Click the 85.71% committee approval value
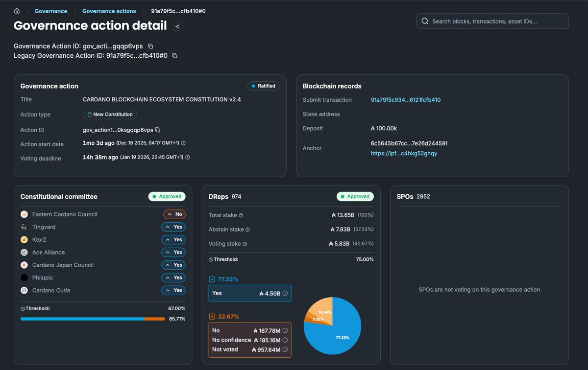588x370 pixels. [177, 319]
